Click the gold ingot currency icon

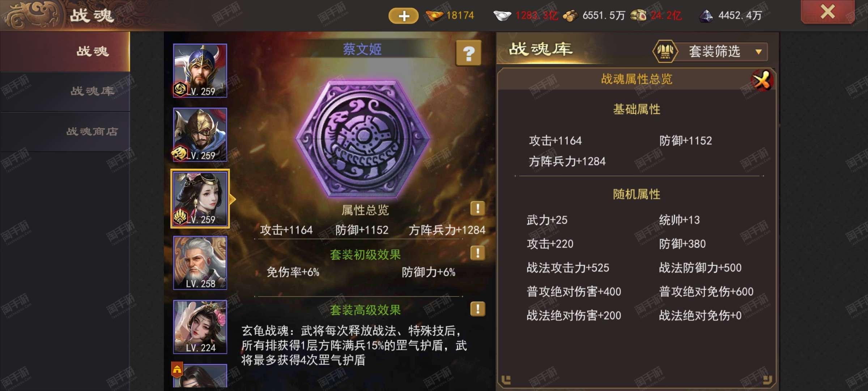pyautogui.click(x=434, y=16)
